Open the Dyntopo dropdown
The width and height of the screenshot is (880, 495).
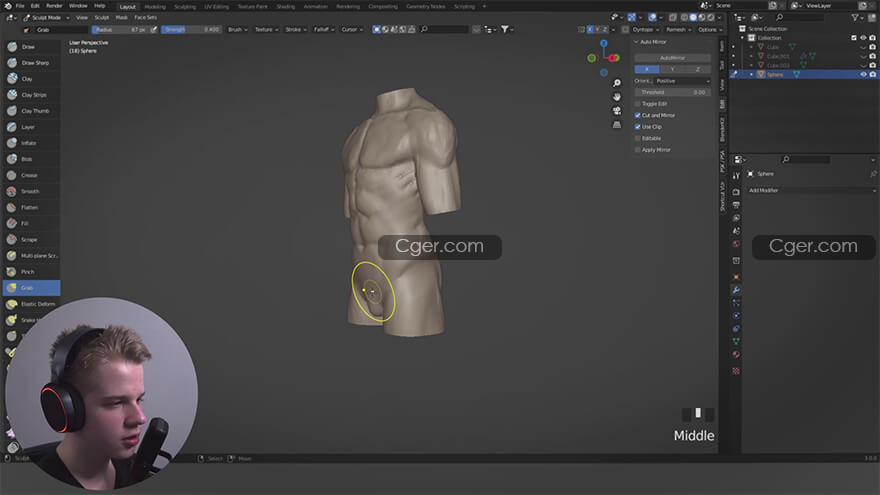click(645, 29)
